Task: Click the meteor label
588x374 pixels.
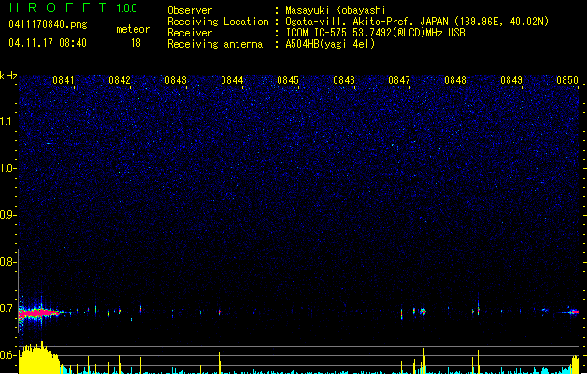Action: [x=133, y=29]
